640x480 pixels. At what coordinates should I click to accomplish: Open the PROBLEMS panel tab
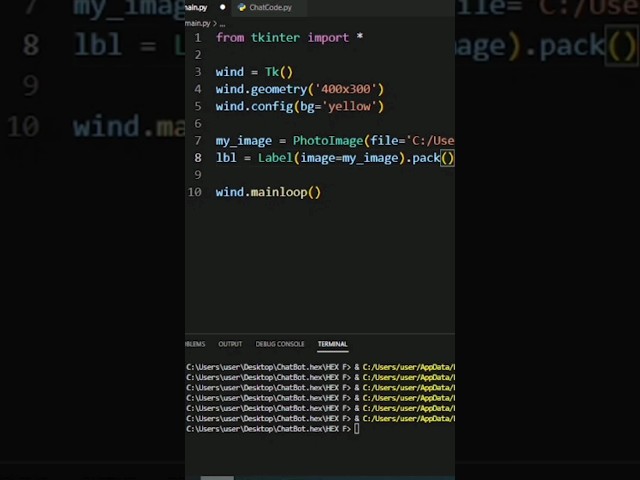click(x=196, y=344)
